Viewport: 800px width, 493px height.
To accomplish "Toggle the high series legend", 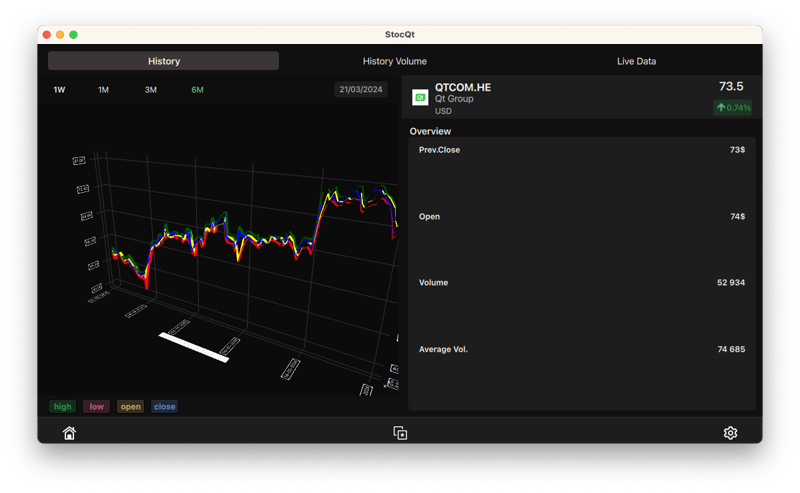I will [63, 406].
